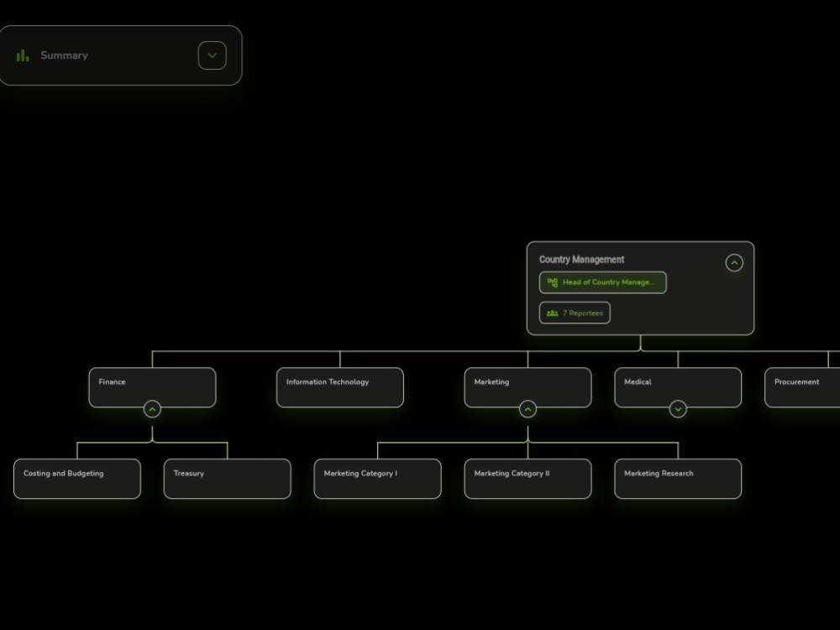
Task: Select the Medical department node
Action: tap(678, 387)
